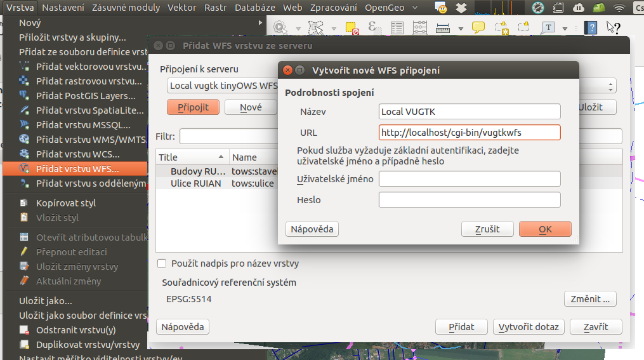Open the server connection combo box
Viewport: 644px width, 360px height.
(x=391, y=86)
